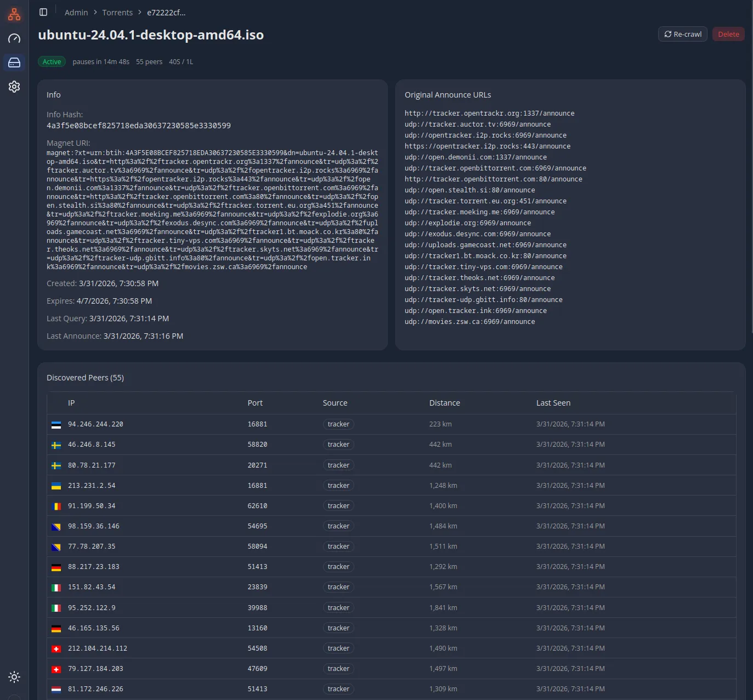Click the Ukrainian flag beside 213.231.2.54

[56, 486]
